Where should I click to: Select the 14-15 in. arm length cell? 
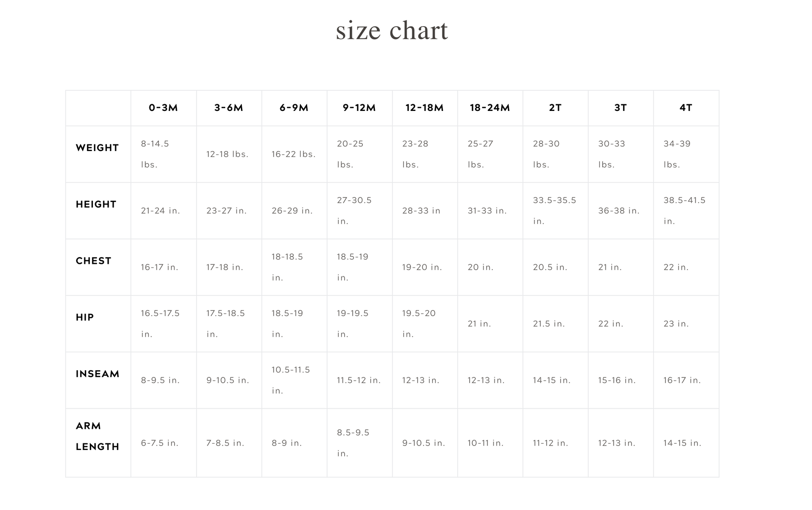click(x=682, y=443)
